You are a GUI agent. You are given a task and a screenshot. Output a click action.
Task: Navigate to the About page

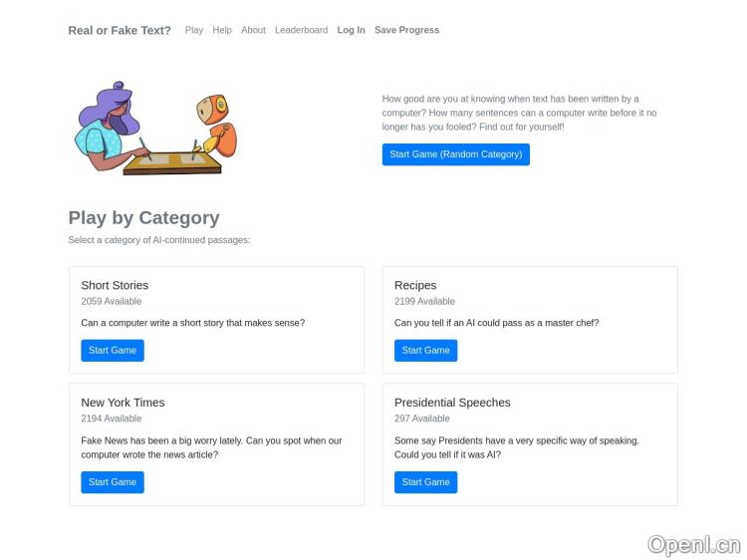pos(253,30)
